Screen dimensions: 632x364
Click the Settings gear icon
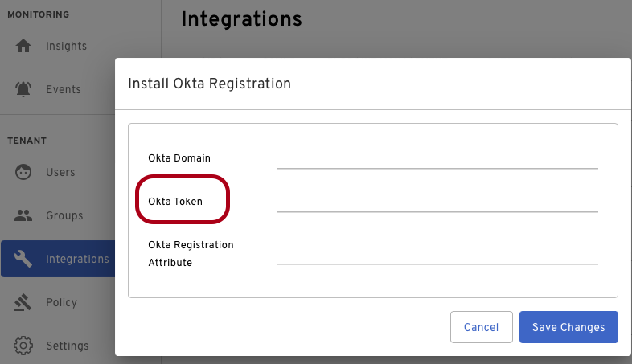[23, 346]
